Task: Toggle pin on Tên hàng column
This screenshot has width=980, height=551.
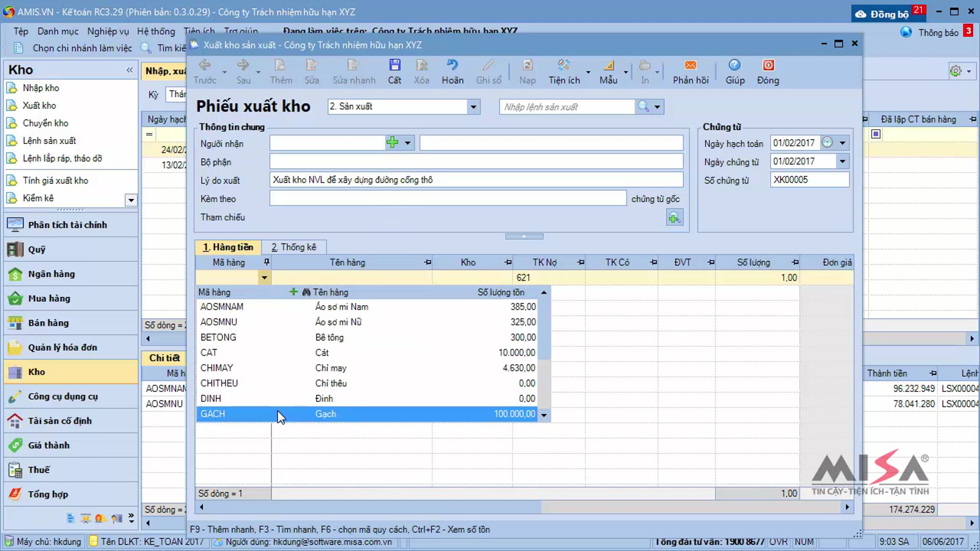Action: (428, 262)
